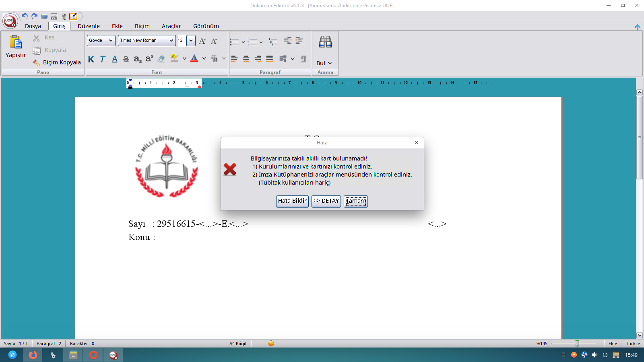Click the undo arrow in quick toolbar

[x=25, y=16]
